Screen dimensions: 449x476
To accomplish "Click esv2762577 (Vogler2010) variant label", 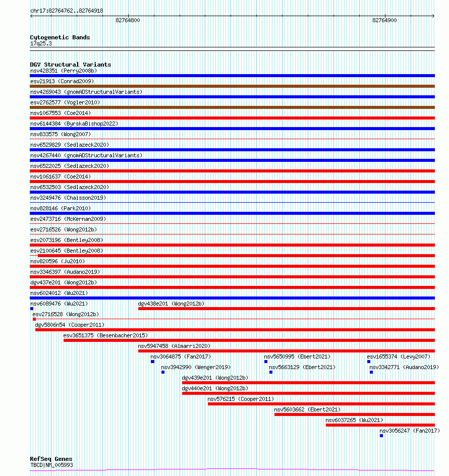I will pyautogui.click(x=65, y=102).
